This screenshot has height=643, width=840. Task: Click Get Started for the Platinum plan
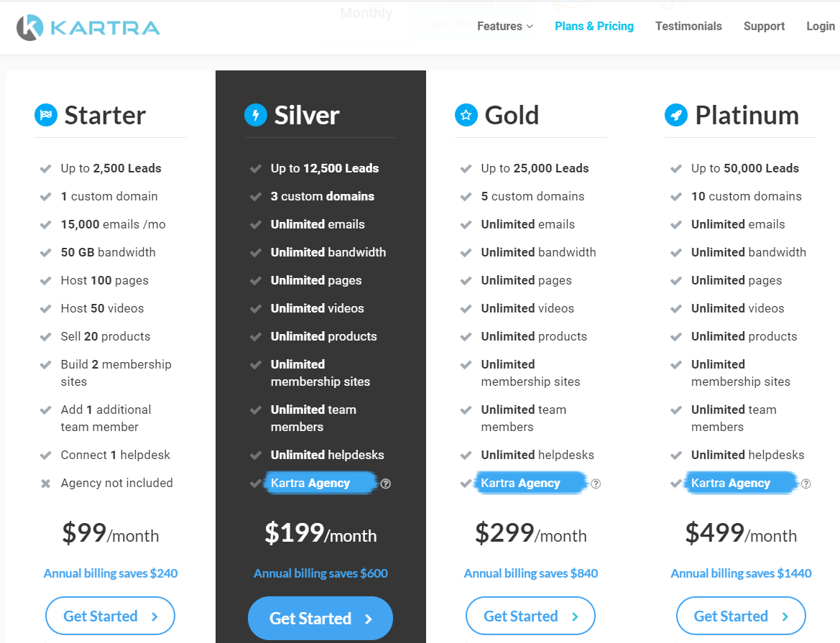(x=741, y=616)
